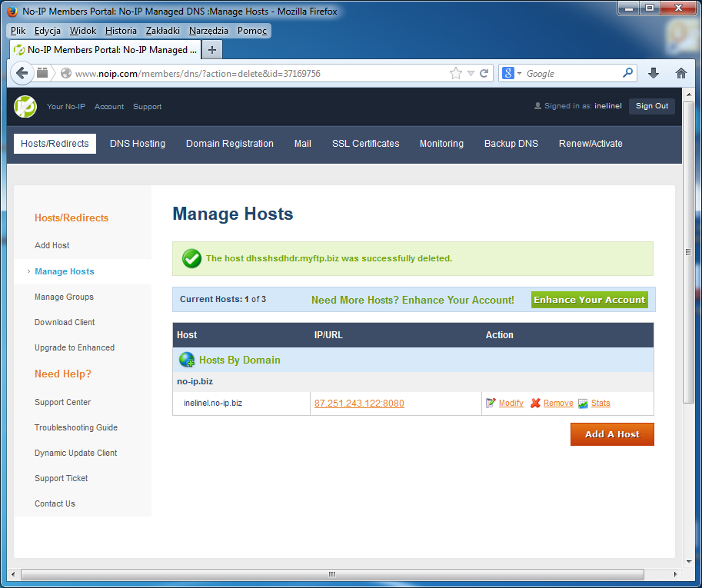Open the Pomoc menu
The image size is (702, 588).
[252, 31]
